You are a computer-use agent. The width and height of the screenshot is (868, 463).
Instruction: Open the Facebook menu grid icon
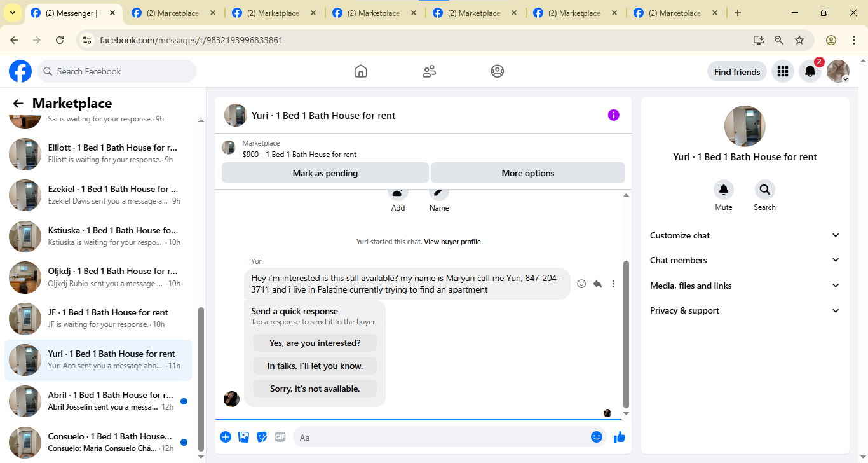(783, 71)
